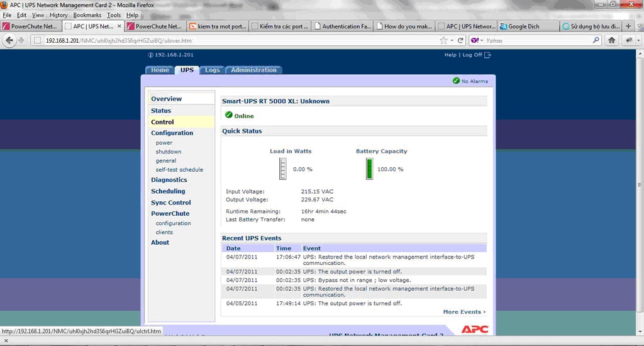Open the Edit menu
Image resolution: width=644 pixels, height=346 pixels.
coord(21,15)
